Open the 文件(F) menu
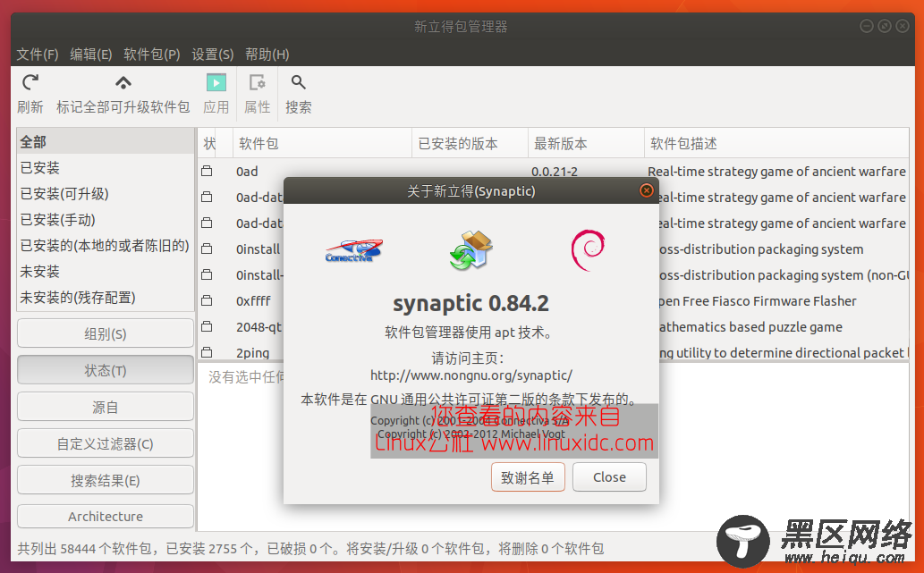The image size is (924, 573). click(38, 55)
